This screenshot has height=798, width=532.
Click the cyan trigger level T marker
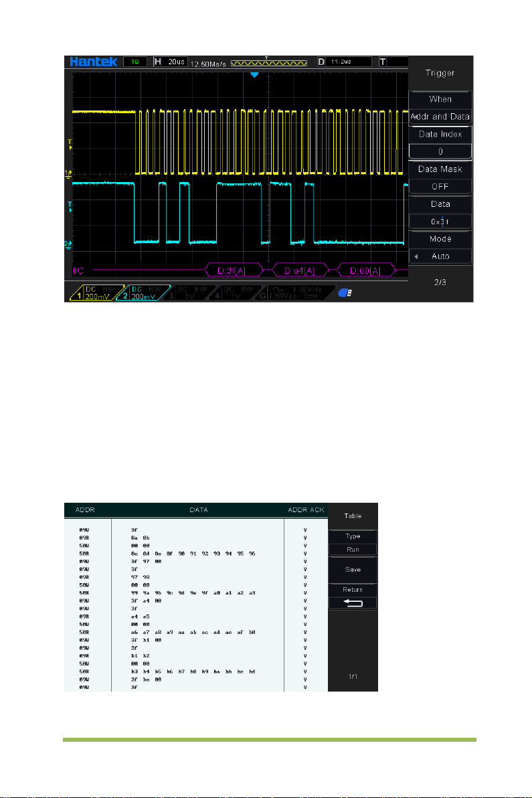[x=70, y=207]
